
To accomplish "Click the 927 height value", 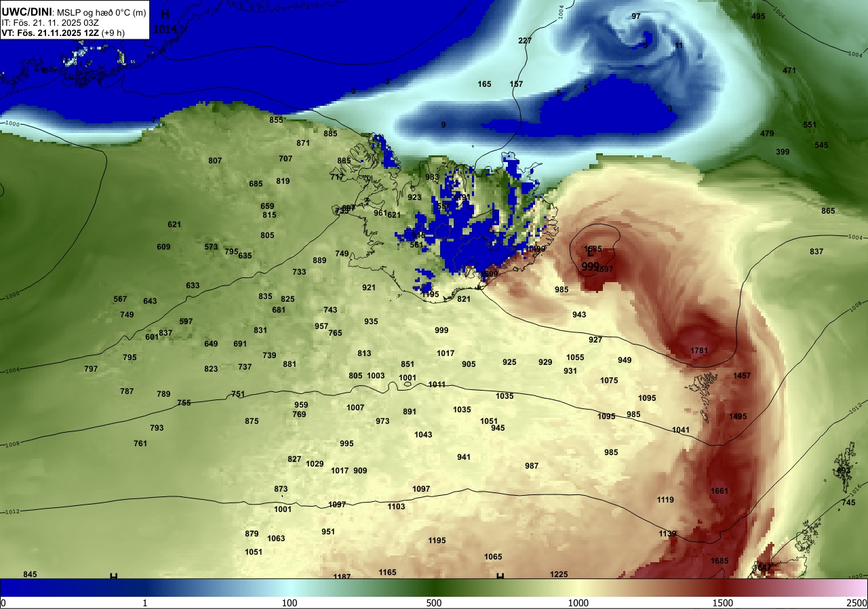I will (x=595, y=340).
